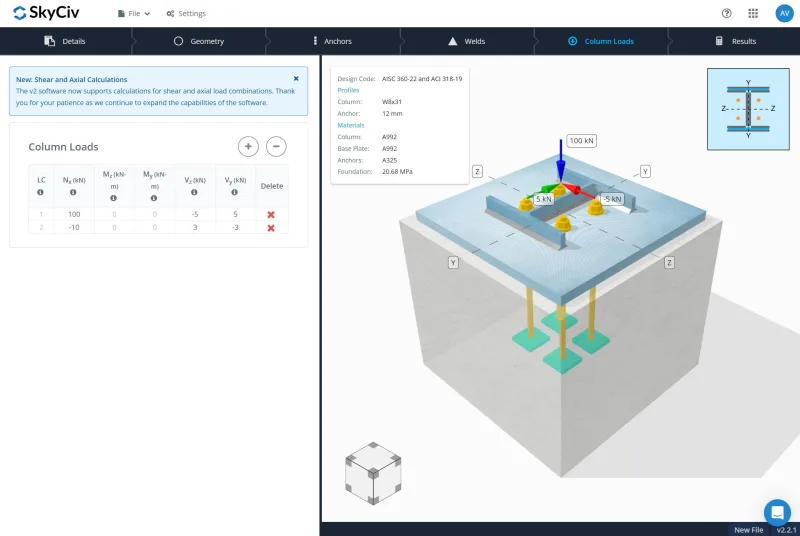Edit the Nx value 100 for load case 1

tap(73, 215)
